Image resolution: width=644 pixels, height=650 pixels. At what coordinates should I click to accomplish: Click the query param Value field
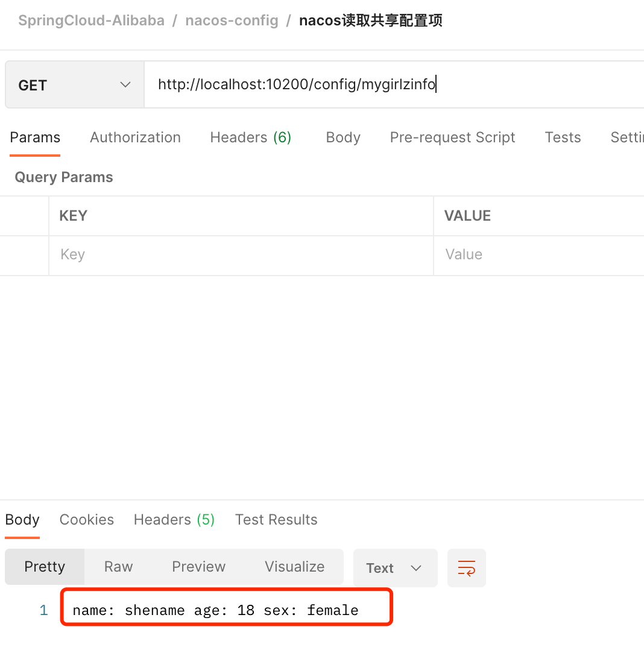[x=537, y=254]
